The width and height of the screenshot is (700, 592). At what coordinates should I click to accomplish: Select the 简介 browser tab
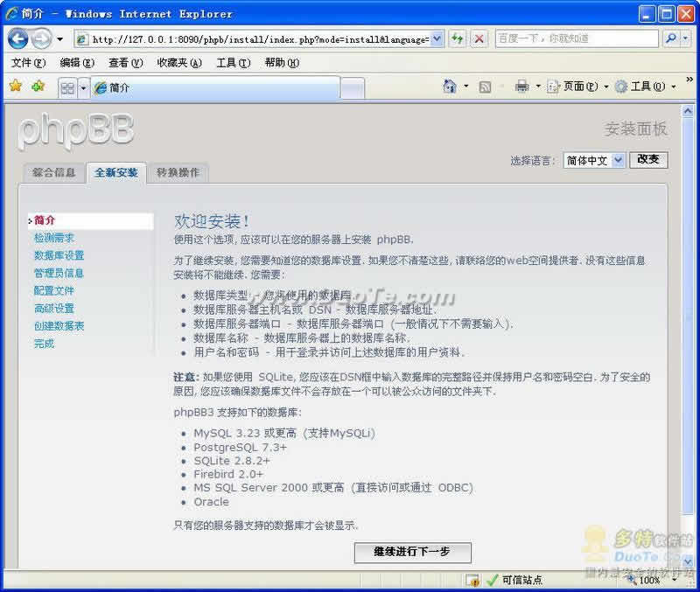[215, 87]
